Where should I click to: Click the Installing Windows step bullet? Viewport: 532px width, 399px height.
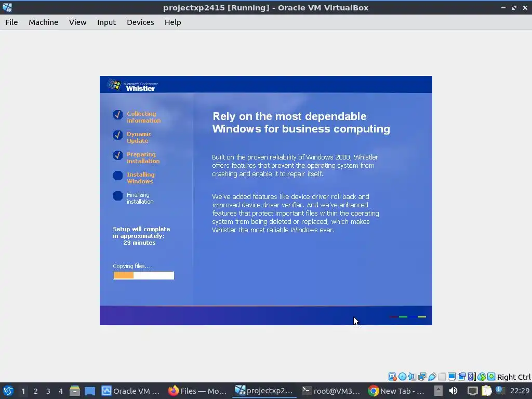[x=118, y=176]
